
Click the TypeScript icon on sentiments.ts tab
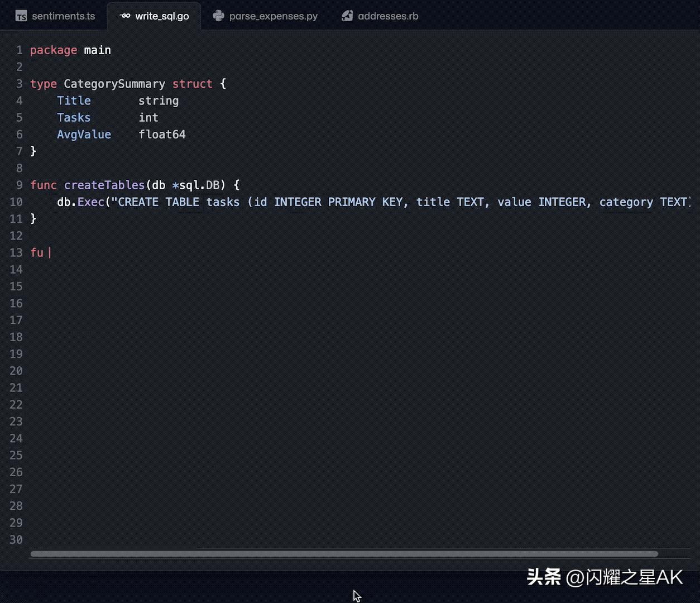[x=21, y=16]
